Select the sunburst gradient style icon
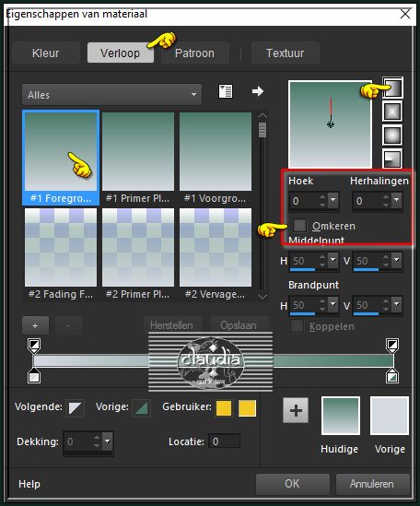This screenshot has height=506, width=420. tap(392, 135)
